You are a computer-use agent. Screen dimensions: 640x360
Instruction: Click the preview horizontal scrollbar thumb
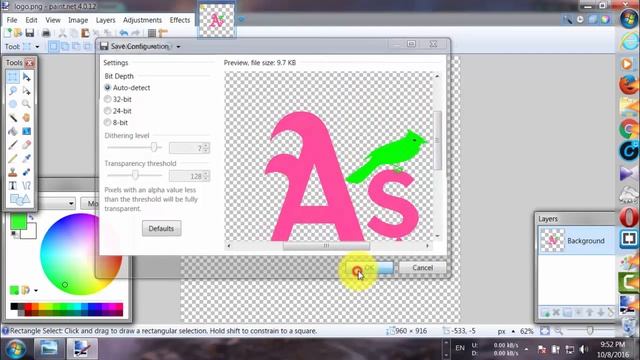click(326, 246)
